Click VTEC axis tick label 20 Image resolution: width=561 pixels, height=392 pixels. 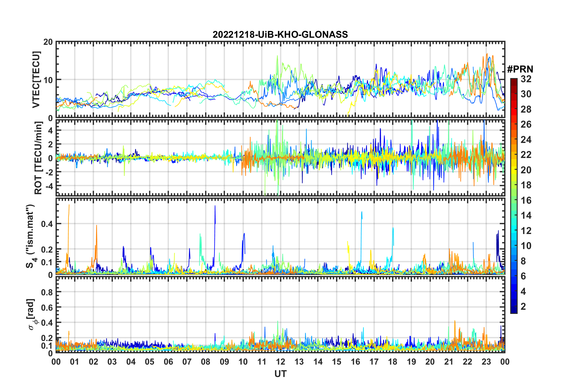click(x=48, y=42)
